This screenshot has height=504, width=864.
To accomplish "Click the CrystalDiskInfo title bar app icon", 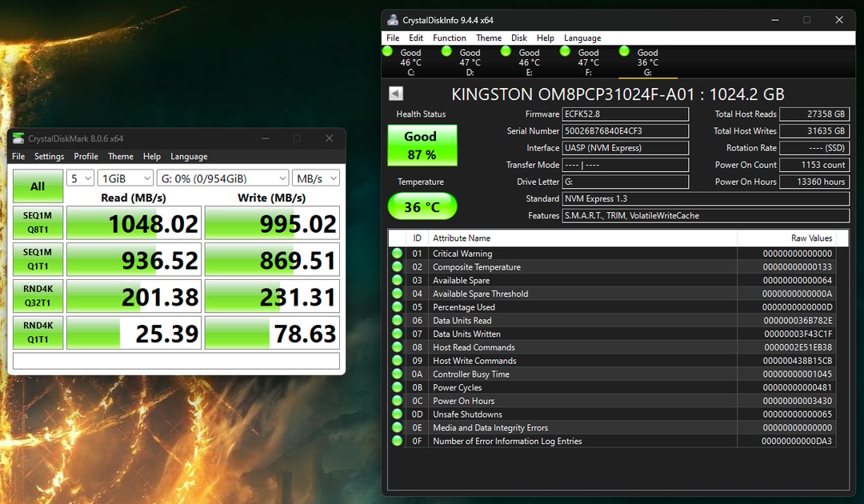I will pos(393,20).
